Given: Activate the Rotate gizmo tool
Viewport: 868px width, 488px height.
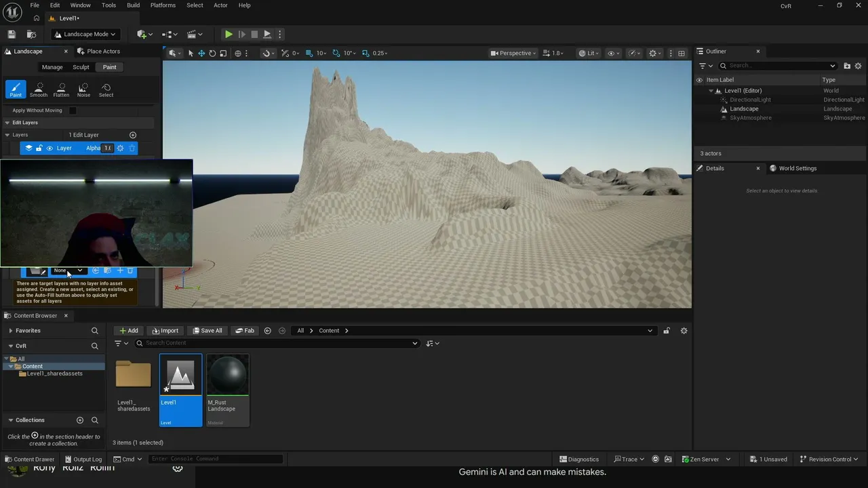Looking at the screenshot, I should [x=212, y=53].
